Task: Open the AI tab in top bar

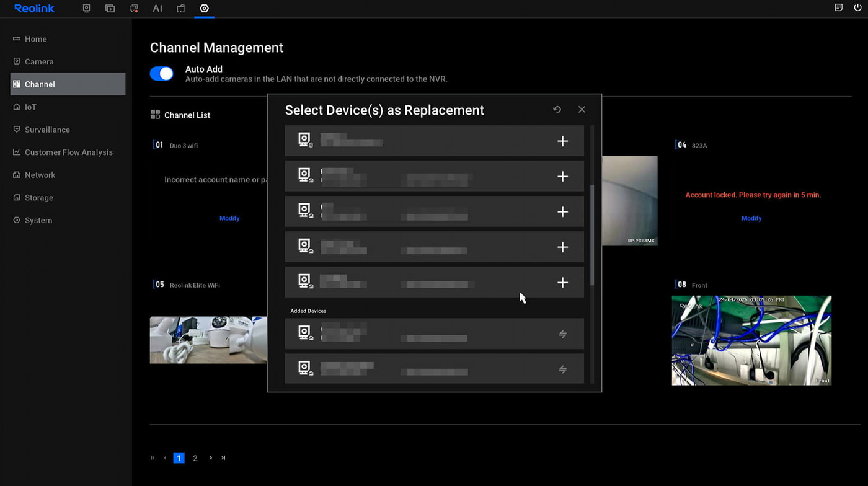Action: click(x=157, y=9)
